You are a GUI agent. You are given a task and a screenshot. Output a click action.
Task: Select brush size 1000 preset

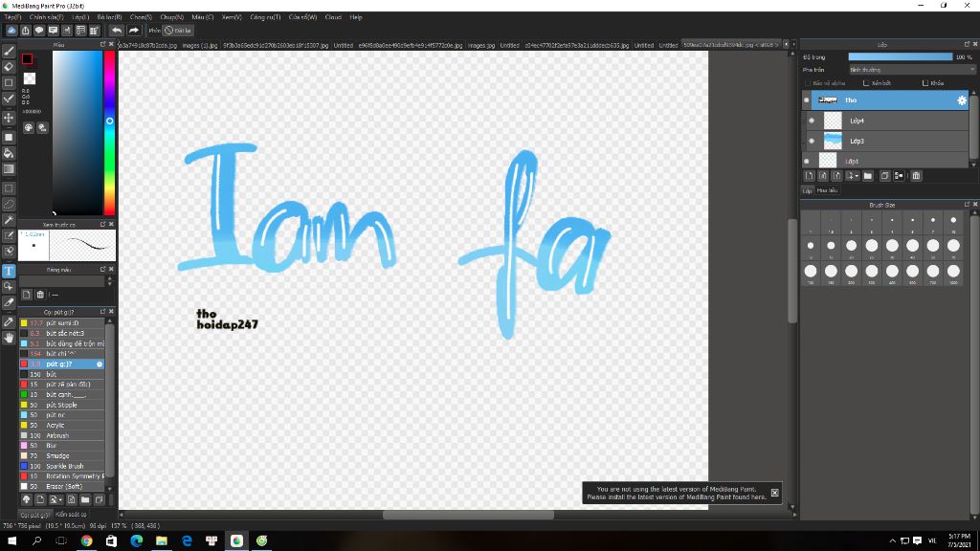(953, 273)
